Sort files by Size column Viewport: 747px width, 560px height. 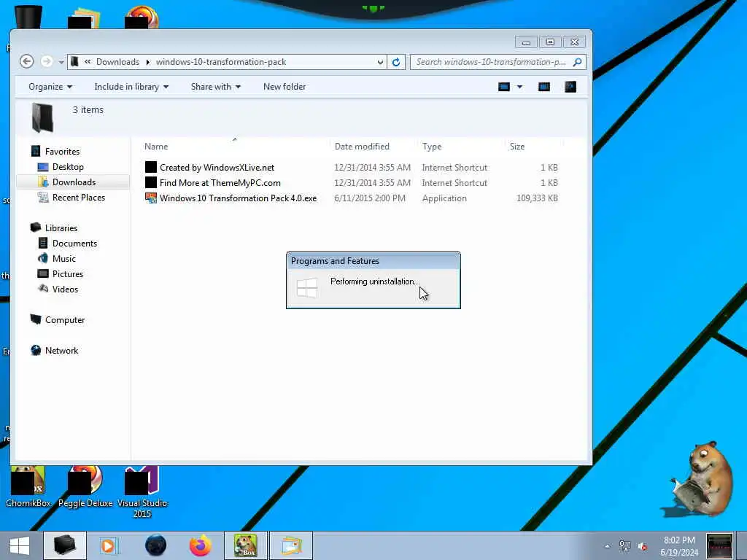(x=517, y=147)
